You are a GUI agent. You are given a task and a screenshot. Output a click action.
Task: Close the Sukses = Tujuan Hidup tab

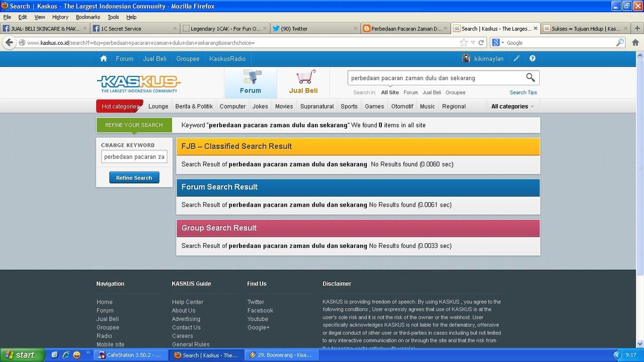625,29
